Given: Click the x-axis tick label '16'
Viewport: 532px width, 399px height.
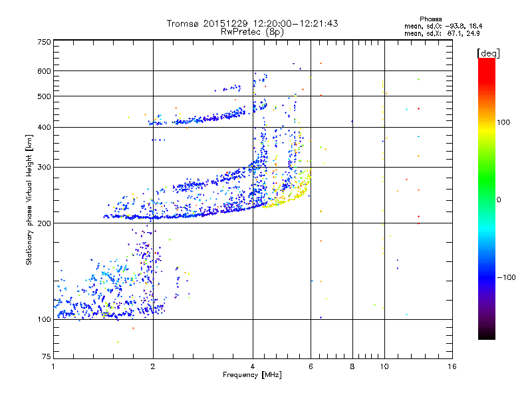Looking at the screenshot, I should [452, 366].
